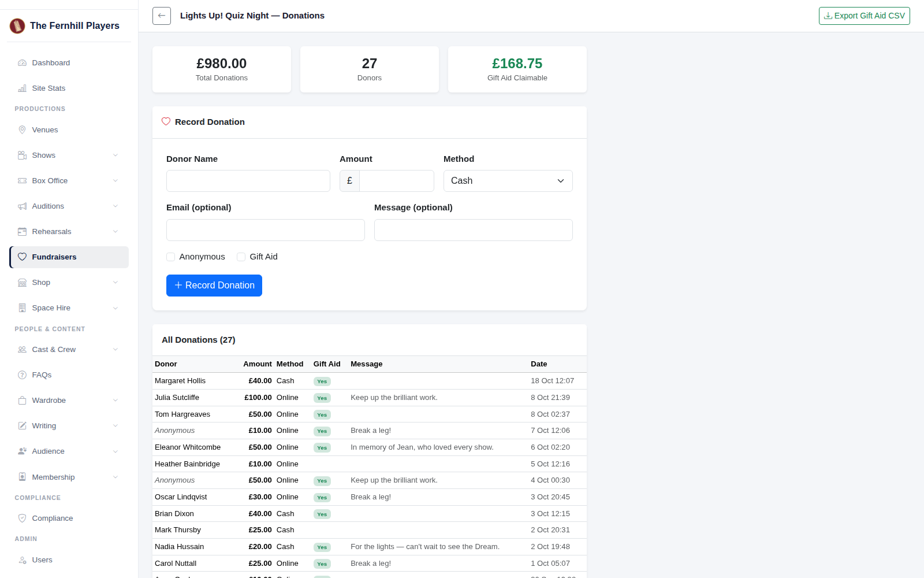
Task: Expand the Shows submenu chevron
Action: point(115,155)
